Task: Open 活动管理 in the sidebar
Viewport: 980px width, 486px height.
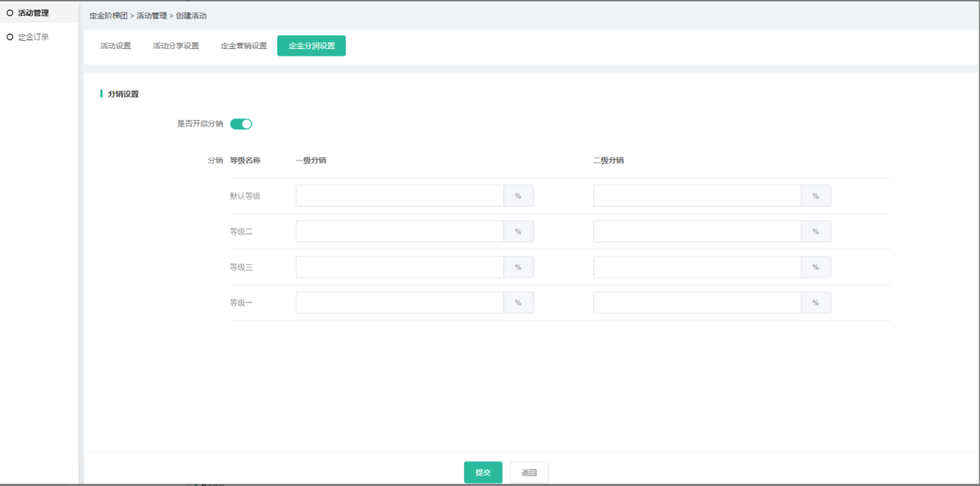Action: (x=33, y=13)
